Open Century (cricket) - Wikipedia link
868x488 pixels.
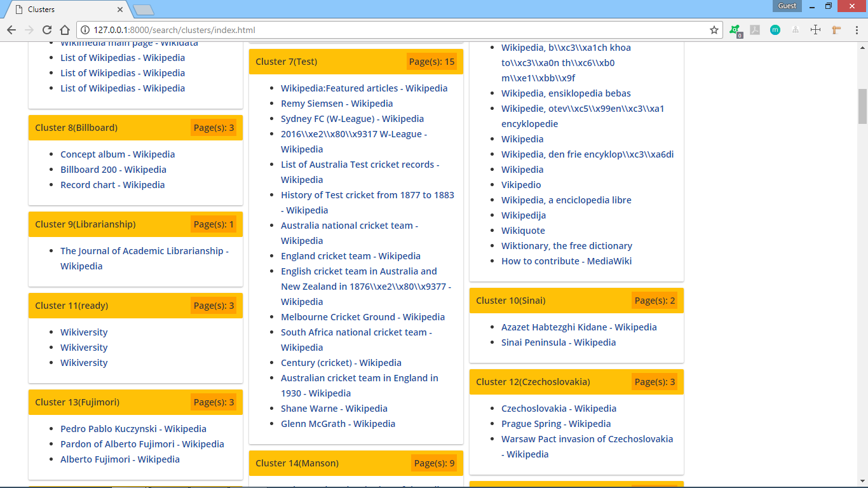[341, 363]
